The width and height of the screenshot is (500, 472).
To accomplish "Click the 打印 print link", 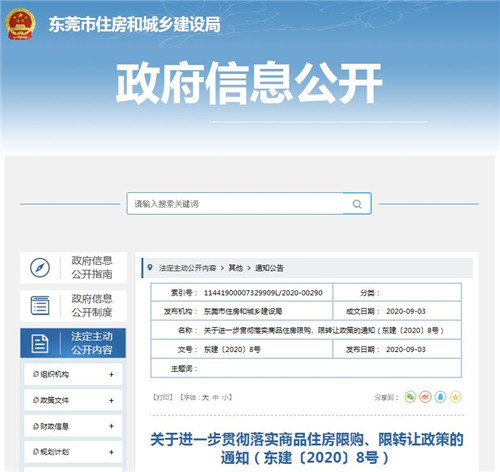I will 163,397.
